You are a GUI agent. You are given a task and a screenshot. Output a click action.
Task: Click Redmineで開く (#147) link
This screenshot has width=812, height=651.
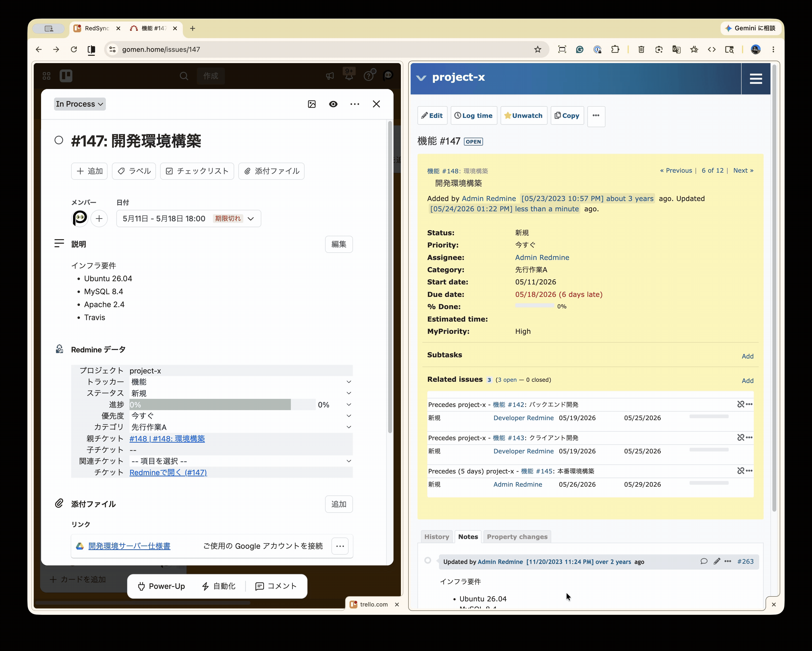tap(168, 472)
